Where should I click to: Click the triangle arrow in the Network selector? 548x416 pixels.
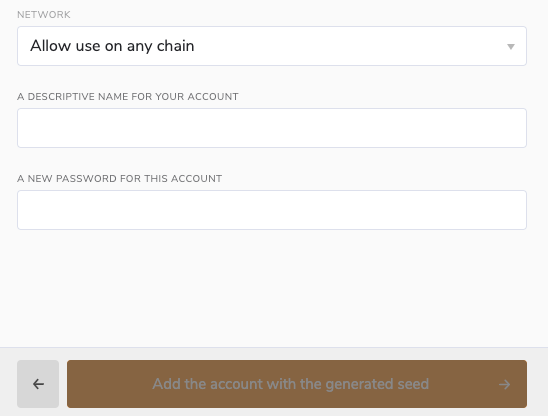point(511,46)
